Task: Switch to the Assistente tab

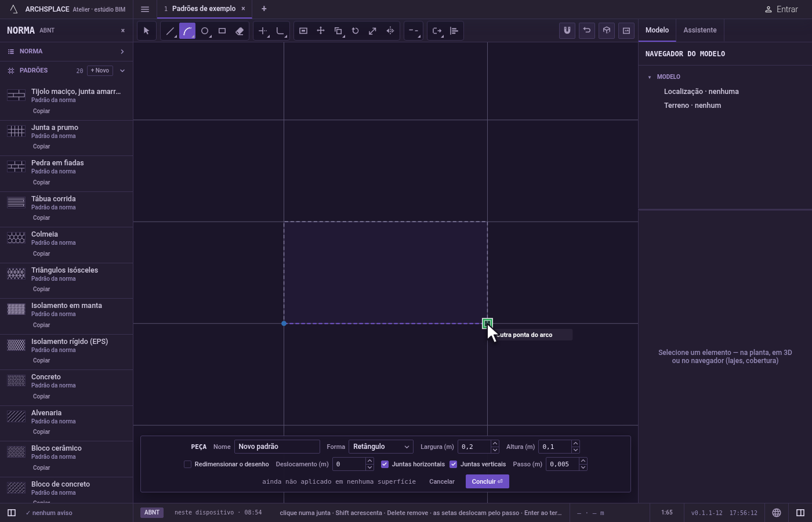Action: 699,30
